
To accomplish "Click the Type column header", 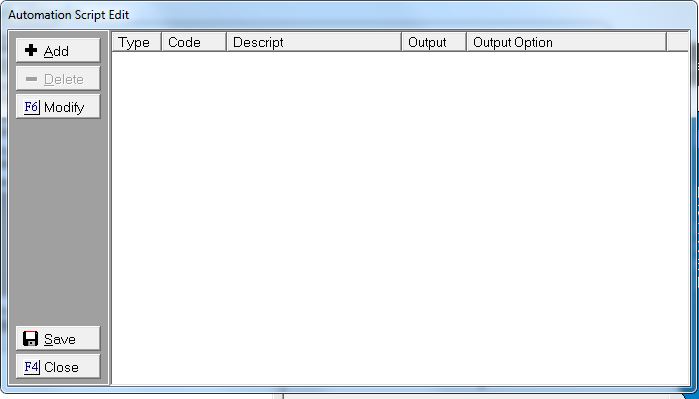I will (136, 42).
